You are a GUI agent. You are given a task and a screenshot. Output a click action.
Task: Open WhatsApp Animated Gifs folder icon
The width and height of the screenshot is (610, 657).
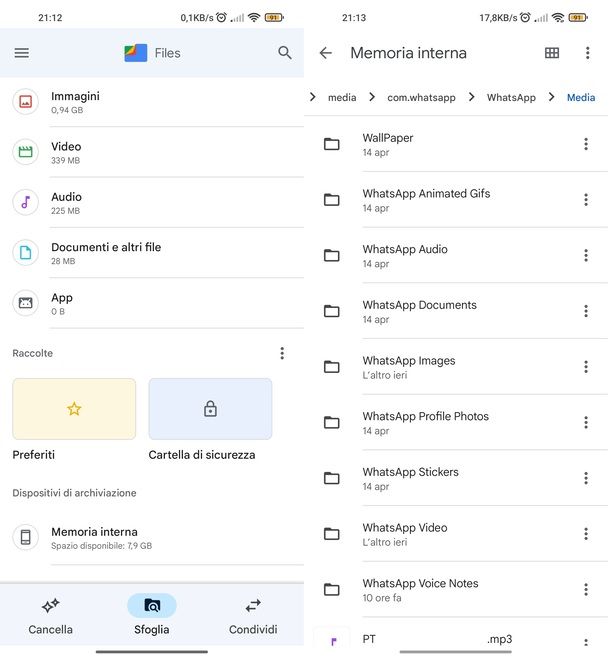pos(332,200)
